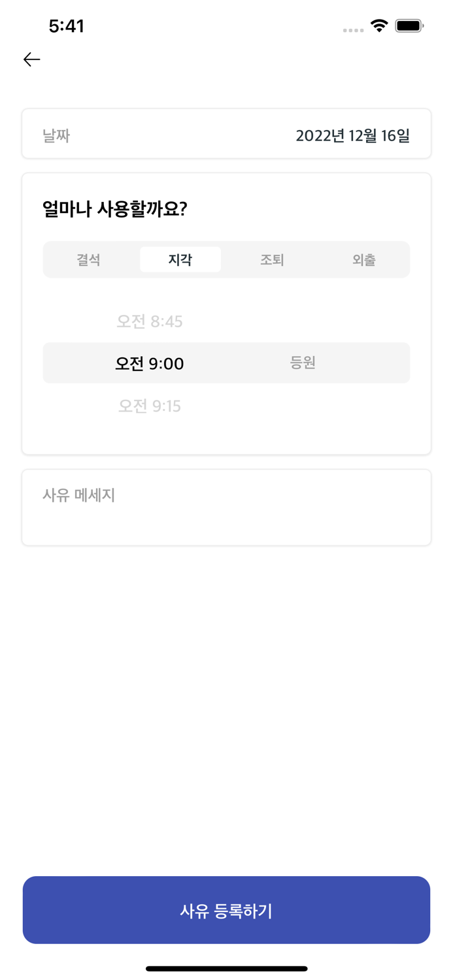The image size is (453, 980).
Task: Open the 등원 selection next to 9:00
Action: point(303,363)
